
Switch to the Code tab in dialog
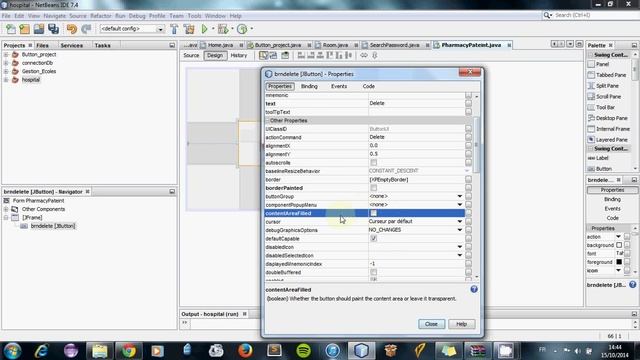coord(369,86)
